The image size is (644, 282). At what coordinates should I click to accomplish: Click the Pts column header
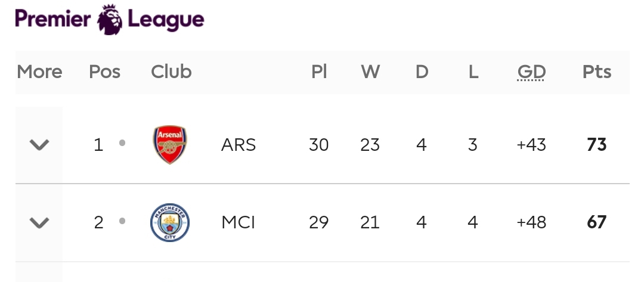coord(597,72)
